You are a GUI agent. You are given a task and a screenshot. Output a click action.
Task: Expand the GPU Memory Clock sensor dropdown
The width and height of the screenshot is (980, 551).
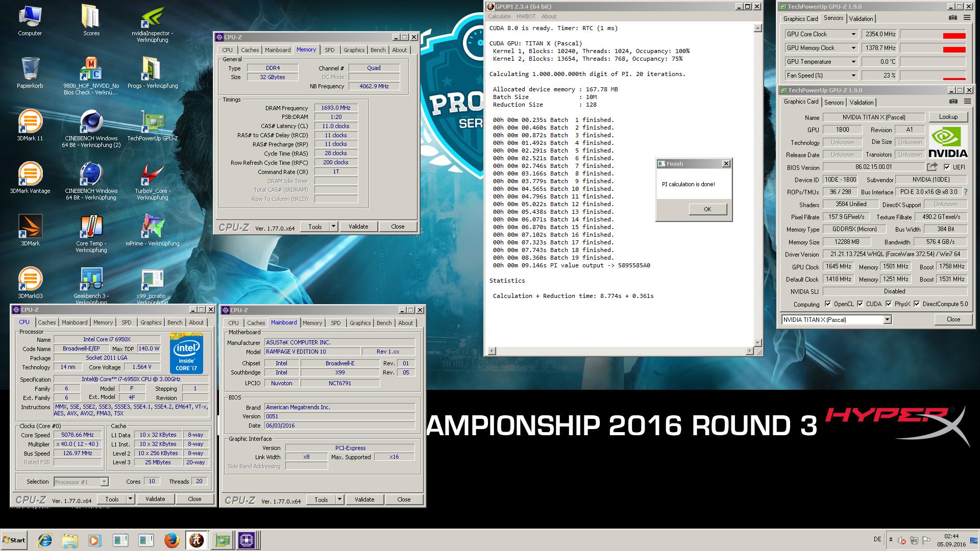coord(853,48)
